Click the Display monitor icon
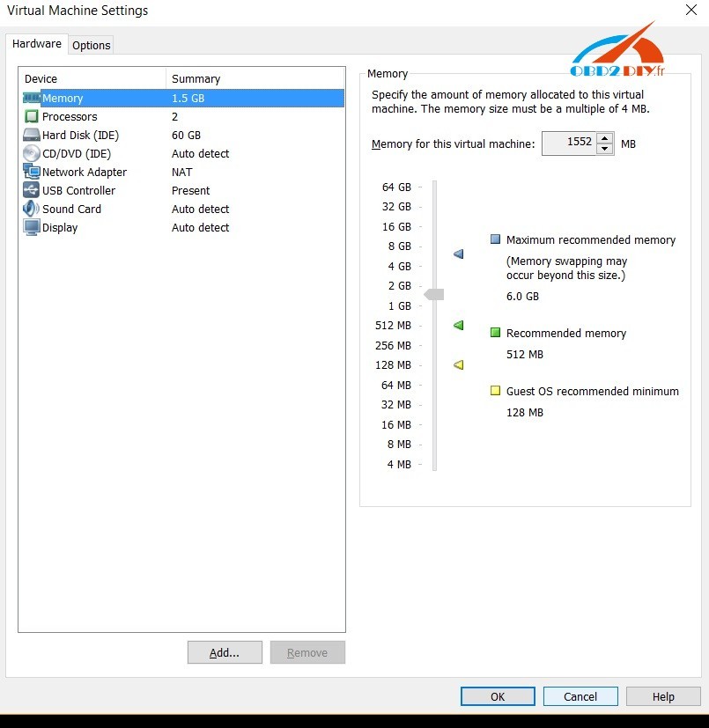The image size is (709, 728). pyautogui.click(x=32, y=227)
